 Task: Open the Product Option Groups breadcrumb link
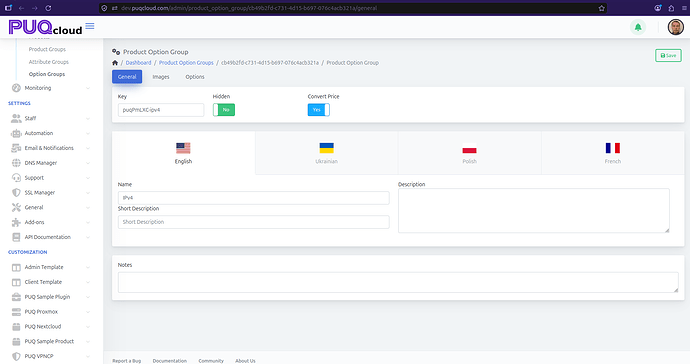pyautogui.click(x=186, y=63)
